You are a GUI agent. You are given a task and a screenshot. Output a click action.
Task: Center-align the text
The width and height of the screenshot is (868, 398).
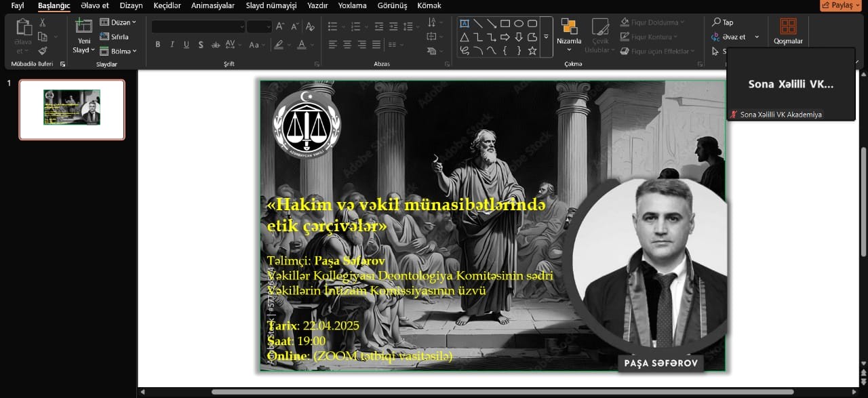point(347,45)
